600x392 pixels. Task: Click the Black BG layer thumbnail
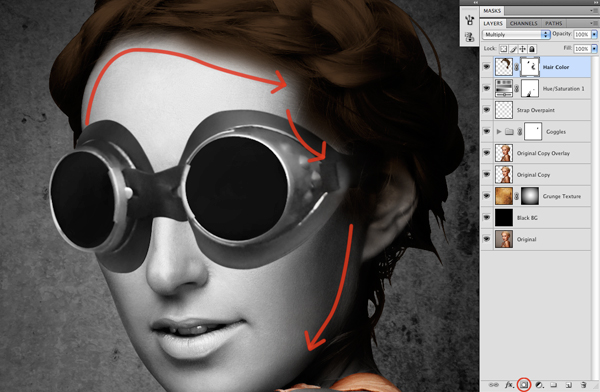pyautogui.click(x=504, y=217)
